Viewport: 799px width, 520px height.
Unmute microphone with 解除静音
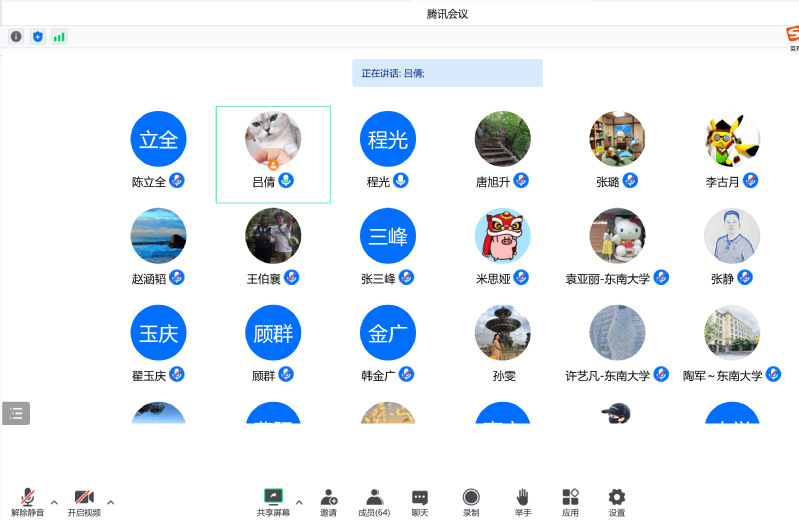(28, 502)
